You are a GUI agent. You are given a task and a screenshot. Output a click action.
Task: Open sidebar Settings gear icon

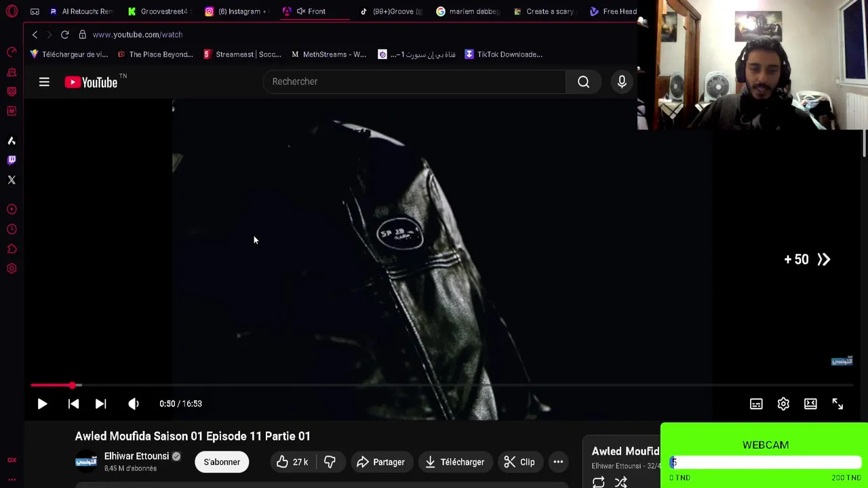[x=12, y=268]
